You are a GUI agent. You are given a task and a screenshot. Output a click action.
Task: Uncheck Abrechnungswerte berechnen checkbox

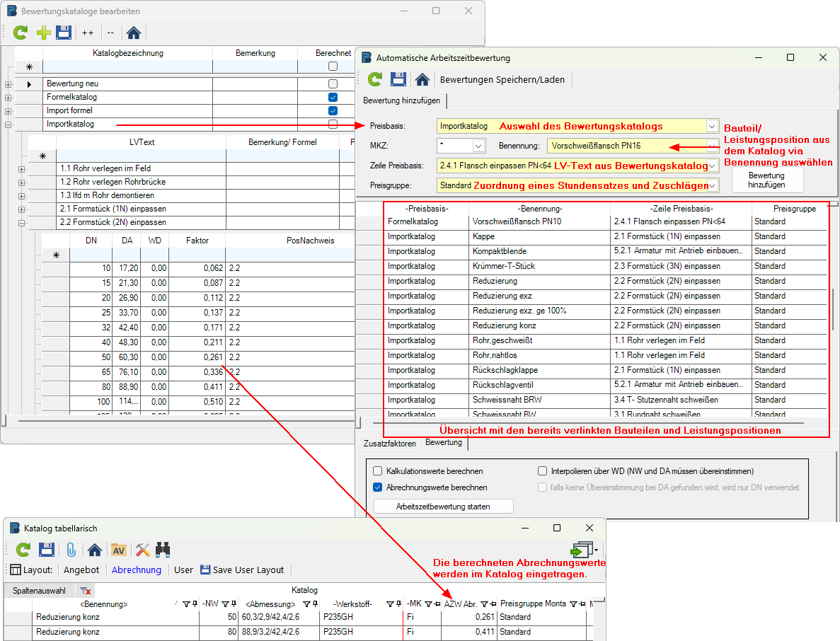click(378, 487)
